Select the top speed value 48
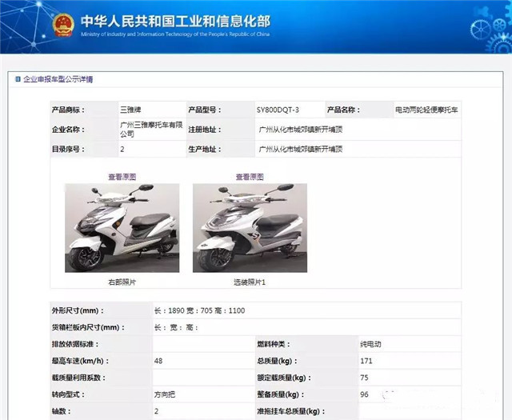This screenshot has width=512, height=420. click(x=158, y=361)
